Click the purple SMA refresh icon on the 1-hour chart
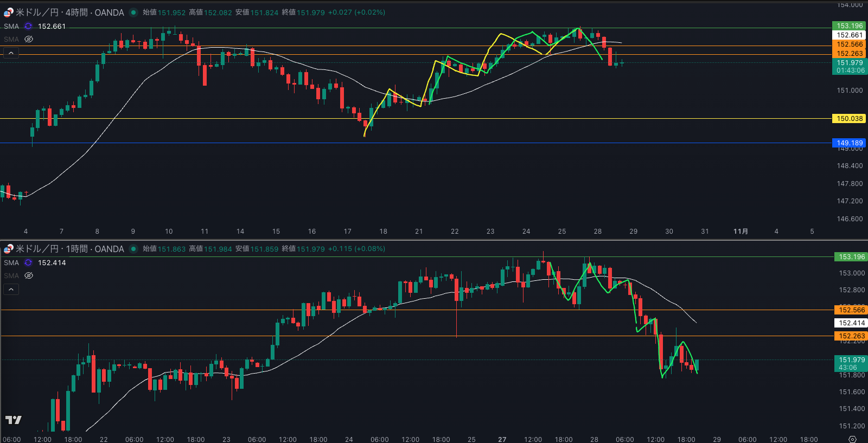This screenshot has width=868, height=443. (x=28, y=262)
